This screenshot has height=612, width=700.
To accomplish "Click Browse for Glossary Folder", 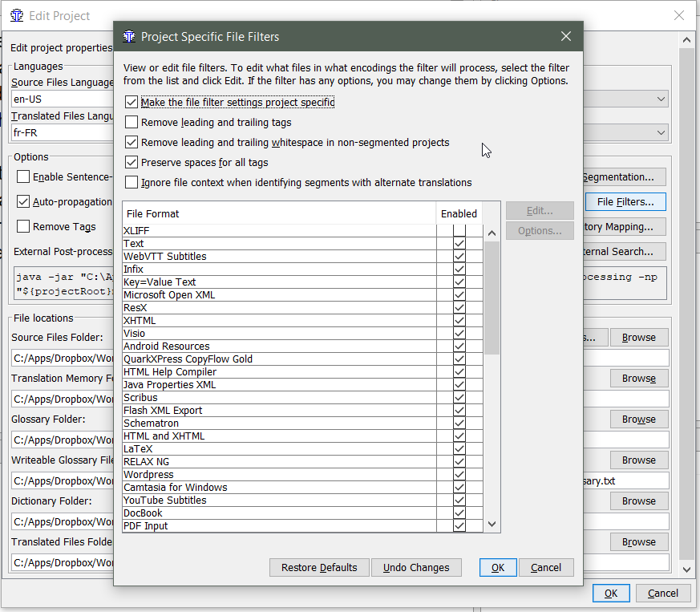I will [x=639, y=419].
